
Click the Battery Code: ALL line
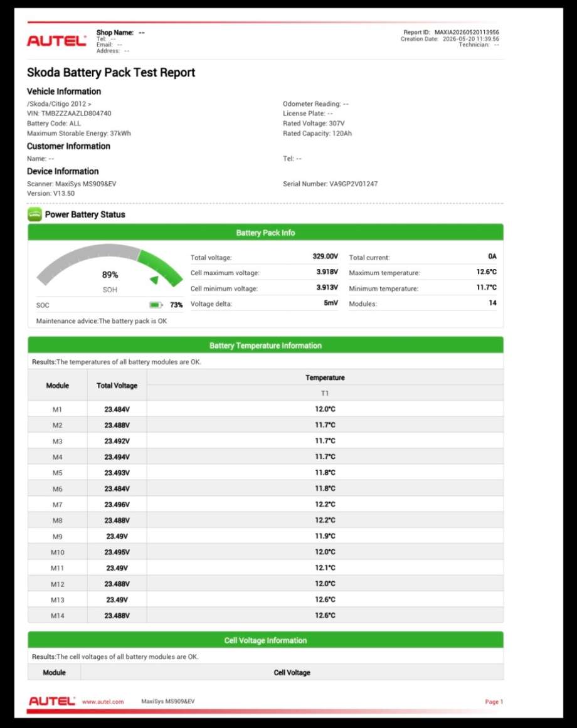pos(54,124)
